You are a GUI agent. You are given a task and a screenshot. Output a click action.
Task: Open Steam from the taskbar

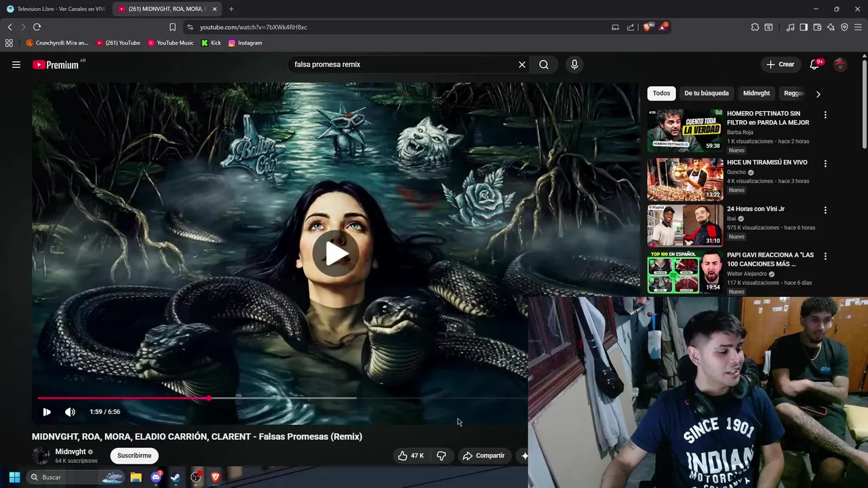click(175, 477)
